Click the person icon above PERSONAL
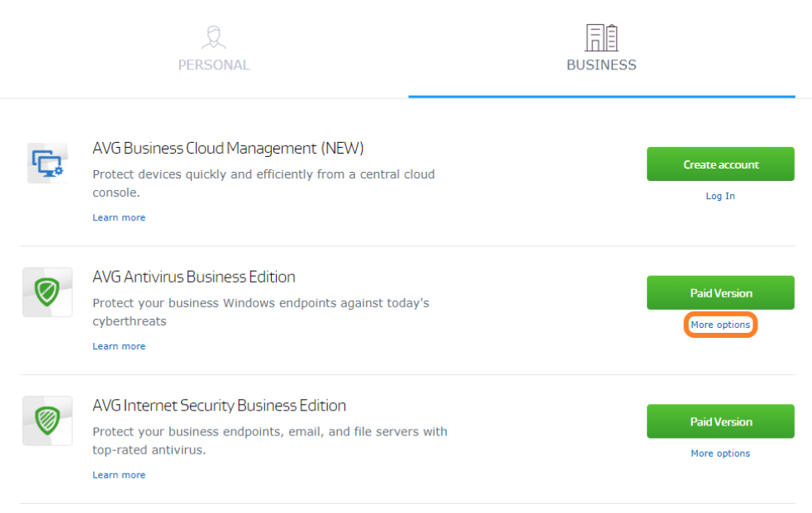This screenshot has width=812, height=513. tap(214, 37)
